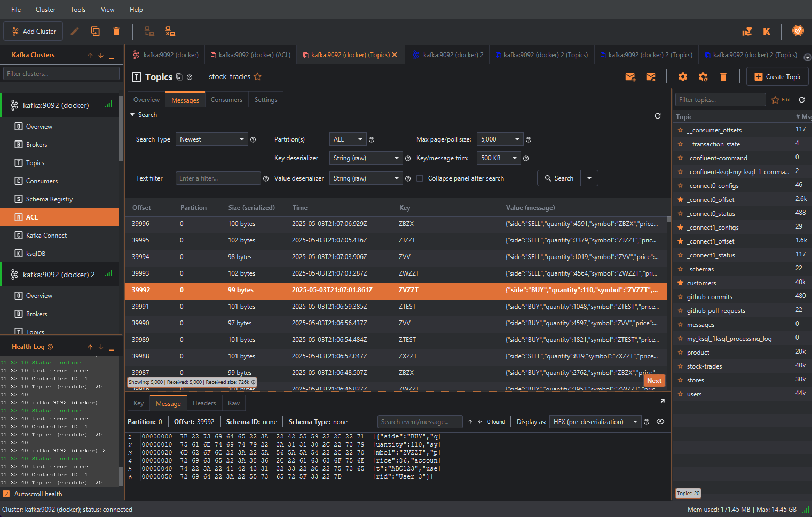Open the Key deserializer dropdown
Viewport: 812px width, 517px height.
tap(366, 158)
